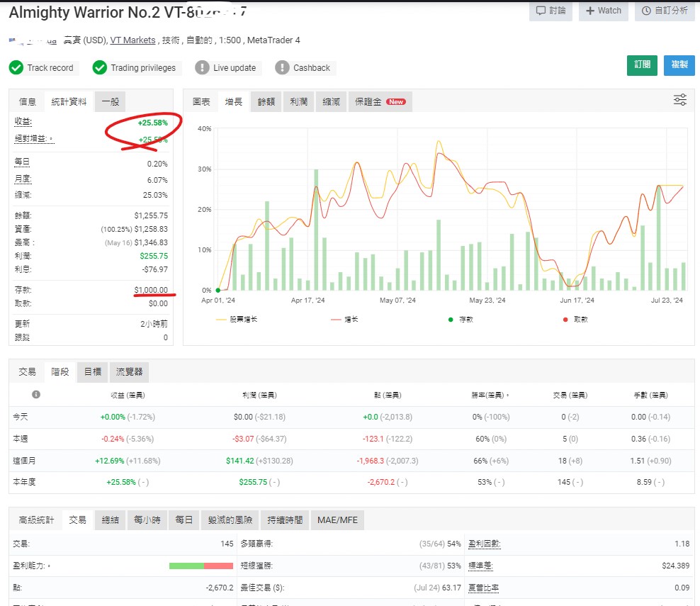This screenshot has width=700, height=606.
Task: Select 高級統計 advanced statistics tab
Action: tap(36, 520)
